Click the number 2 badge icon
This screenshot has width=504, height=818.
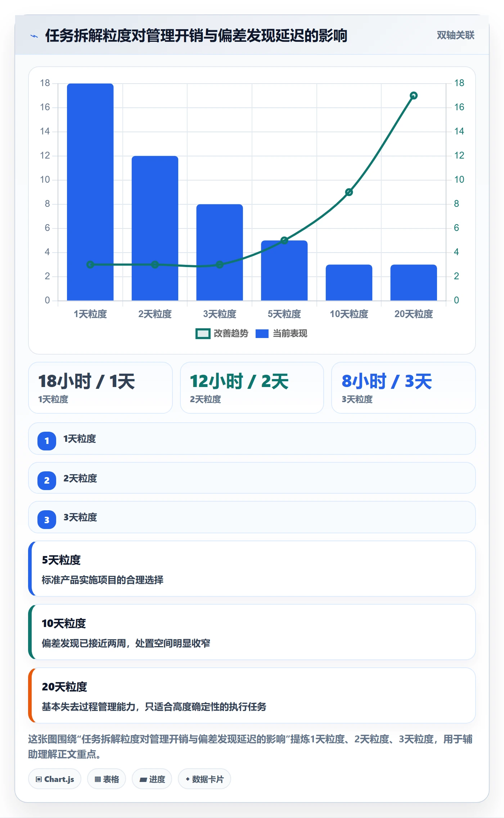47,480
